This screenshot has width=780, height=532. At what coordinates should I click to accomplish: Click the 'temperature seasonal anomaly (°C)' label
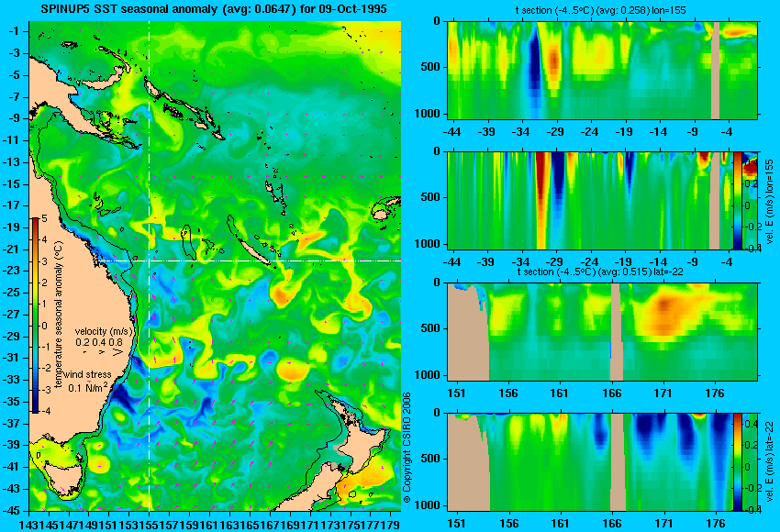point(60,316)
